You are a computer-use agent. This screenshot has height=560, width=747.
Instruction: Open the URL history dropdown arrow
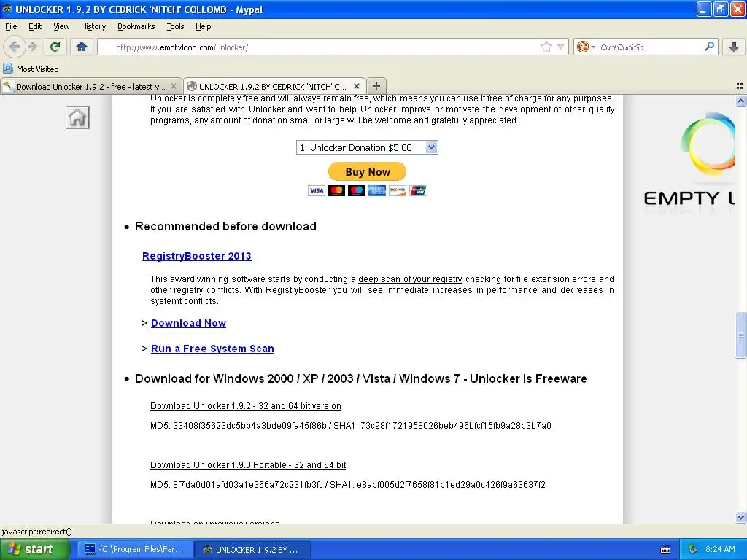pyautogui.click(x=561, y=47)
